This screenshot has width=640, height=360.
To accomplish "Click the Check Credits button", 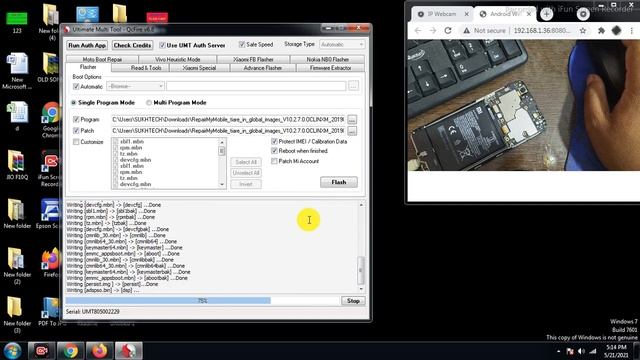I will [x=132, y=45].
